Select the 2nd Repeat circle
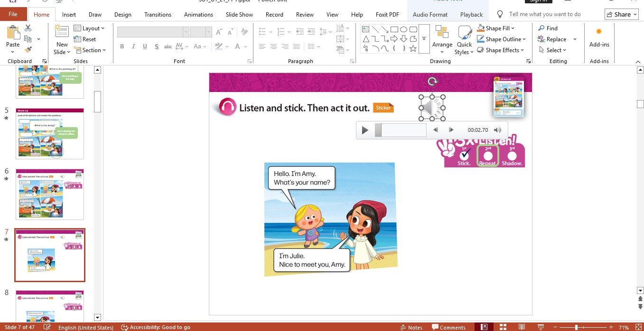The height and width of the screenshot is (331, 644). click(x=488, y=155)
